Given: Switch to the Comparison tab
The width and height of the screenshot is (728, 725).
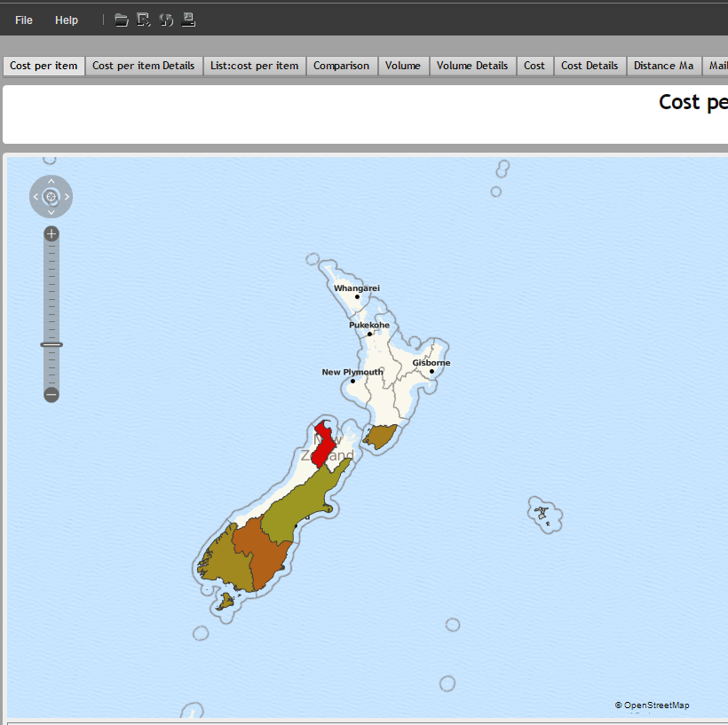Looking at the screenshot, I should pos(341,65).
